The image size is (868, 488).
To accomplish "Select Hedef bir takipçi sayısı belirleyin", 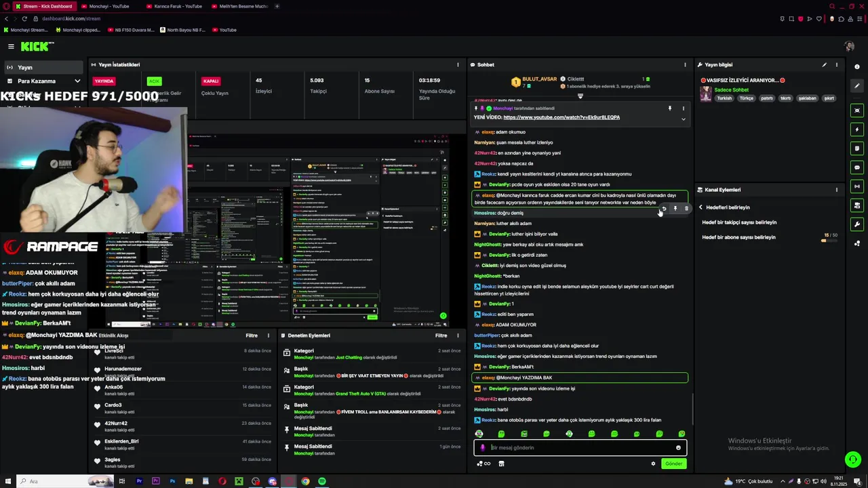I will click(x=739, y=222).
